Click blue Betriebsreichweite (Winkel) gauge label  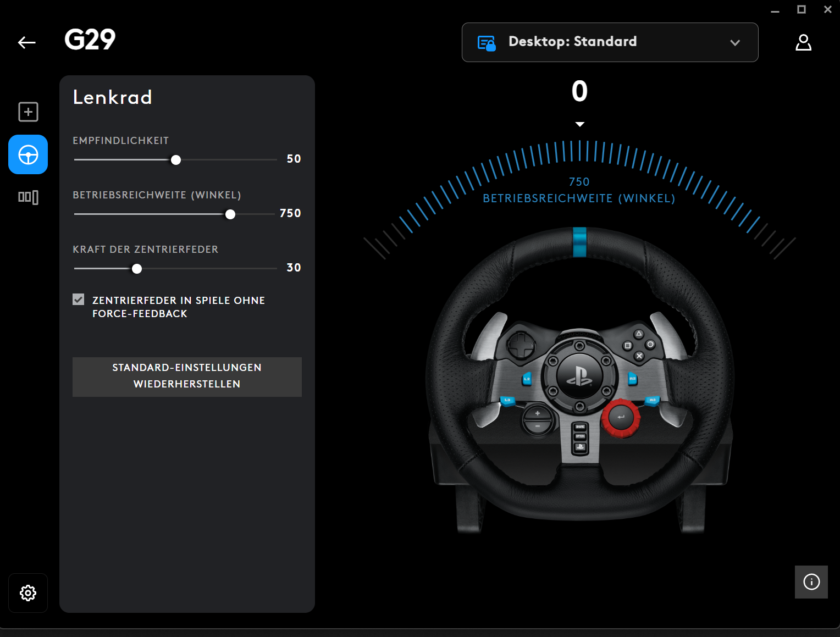click(x=579, y=198)
